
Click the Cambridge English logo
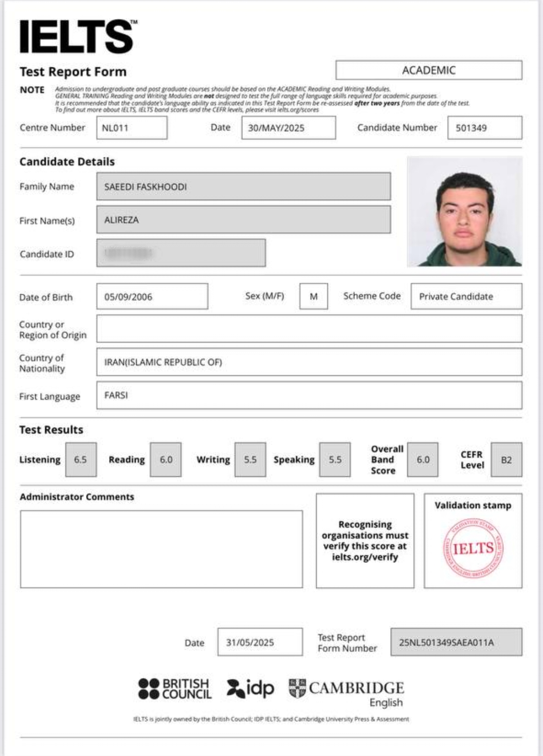click(346, 693)
